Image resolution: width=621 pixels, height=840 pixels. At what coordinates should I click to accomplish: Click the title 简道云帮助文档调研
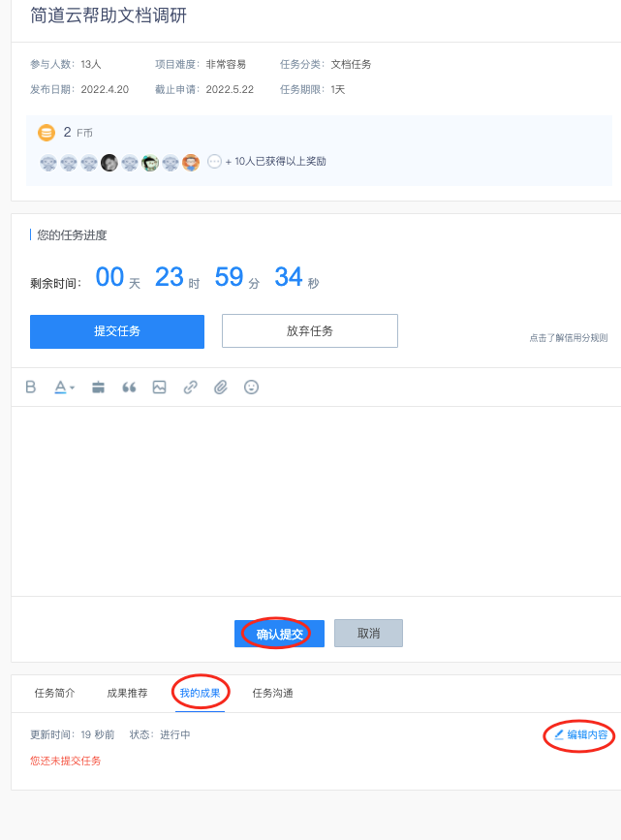pyautogui.click(x=109, y=16)
